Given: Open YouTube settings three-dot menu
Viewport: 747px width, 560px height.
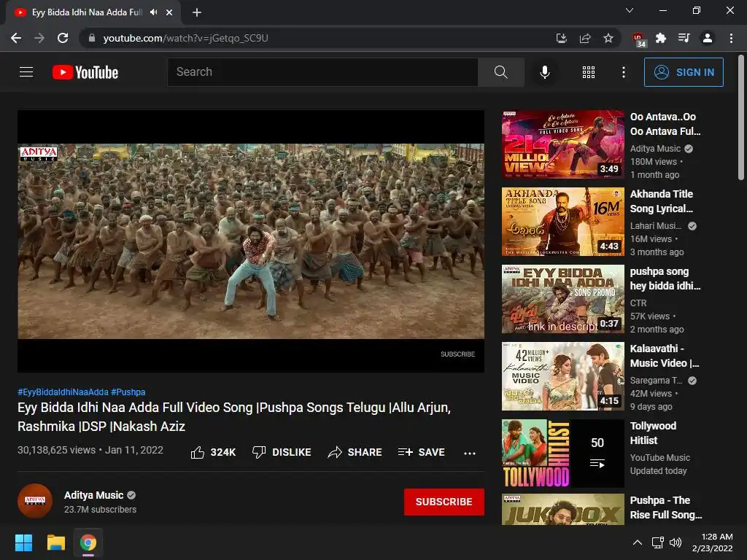Looking at the screenshot, I should (623, 72).
